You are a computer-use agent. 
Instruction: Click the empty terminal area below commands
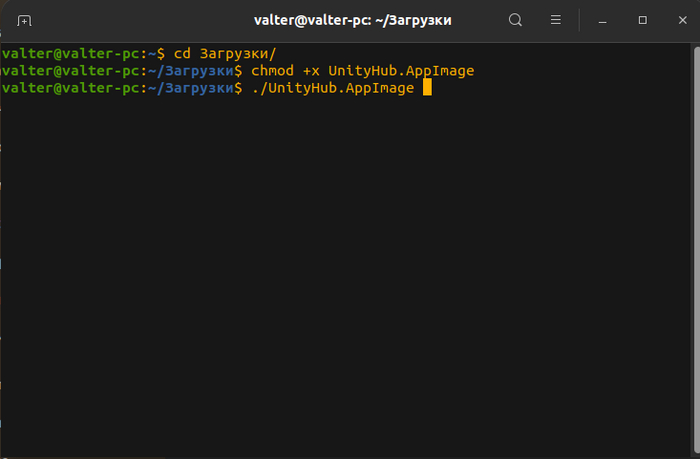point(350,280)
